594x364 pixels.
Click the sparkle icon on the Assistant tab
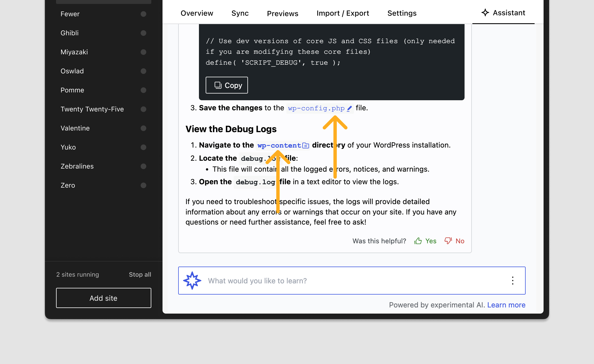485,13
